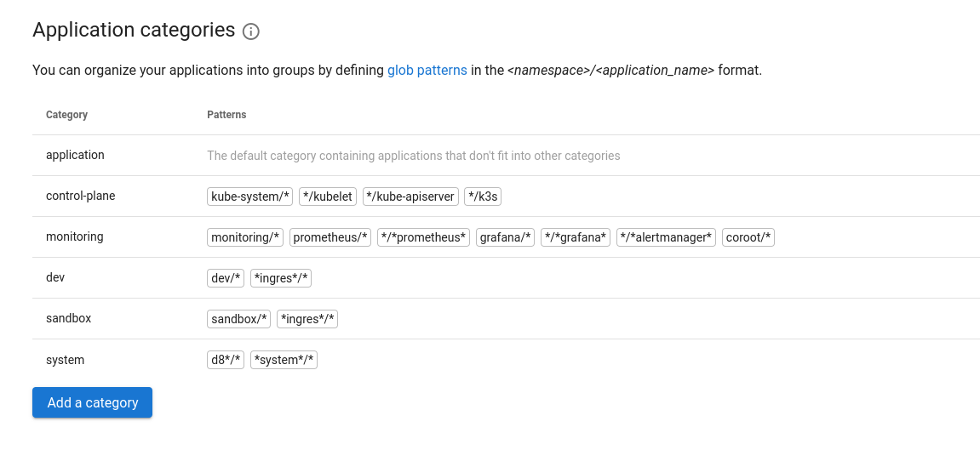Open the glob patterns link
The image size is (980, 450).
427,71
